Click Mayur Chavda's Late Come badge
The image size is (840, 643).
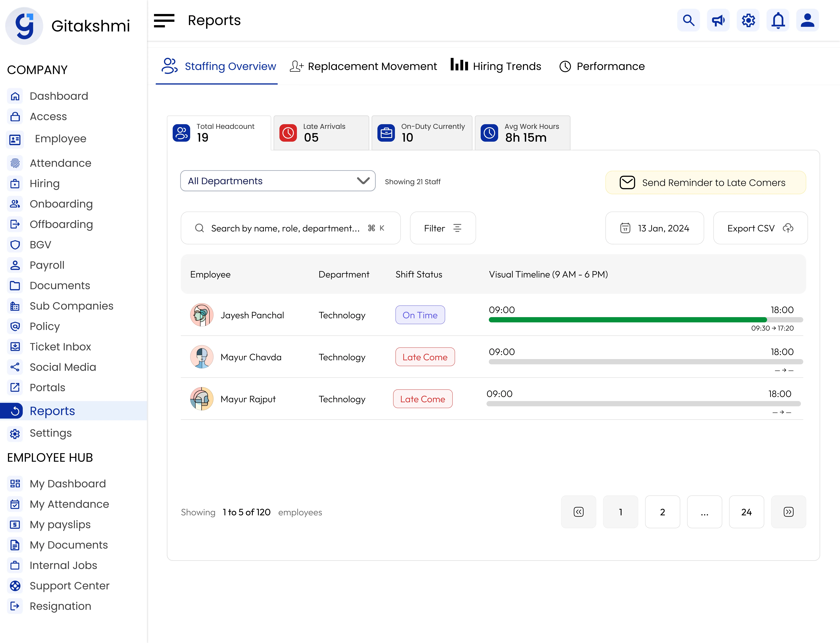pos(425,357)
